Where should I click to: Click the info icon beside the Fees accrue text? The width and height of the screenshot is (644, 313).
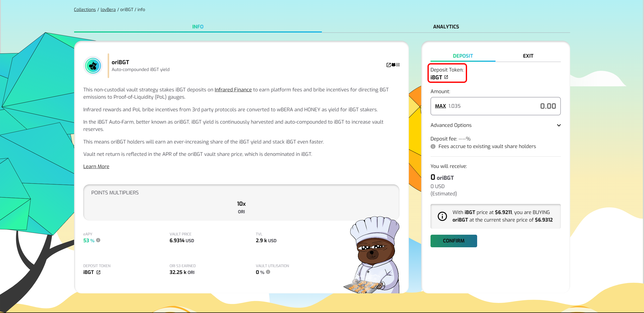pyautogui.click(x=433, y=147)
